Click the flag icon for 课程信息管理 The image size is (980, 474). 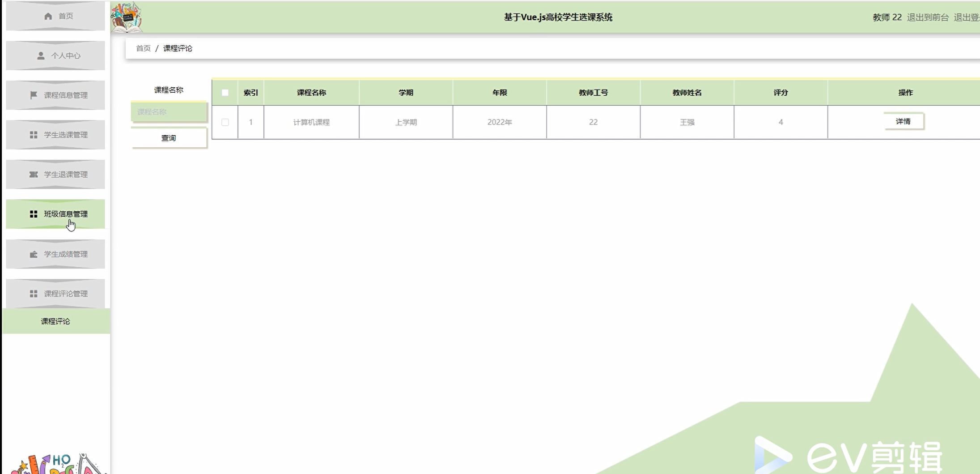(x=34, y=95)
